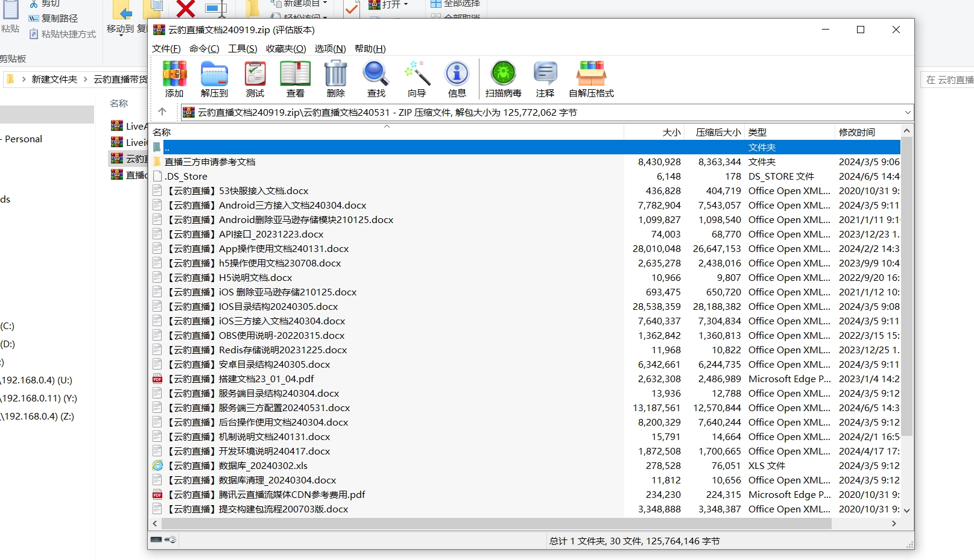Click the 解压到 (Extract to) icon
This screenshot has height=560, width=974.
click(x=214, y=79)
